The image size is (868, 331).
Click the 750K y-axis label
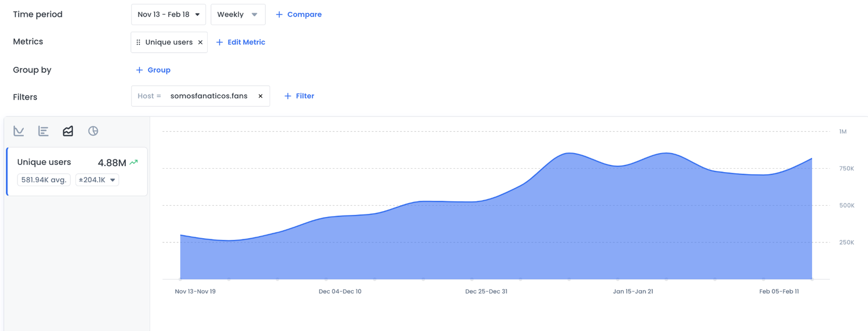pos(847,169)
